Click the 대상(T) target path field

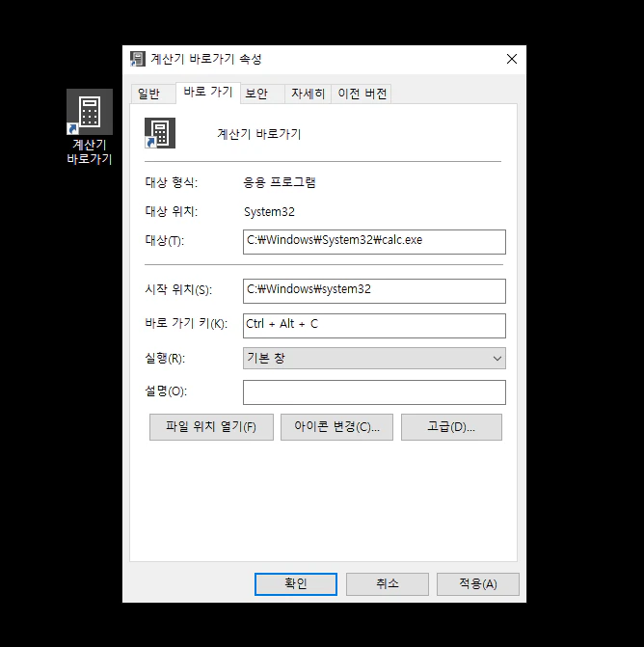[x=374, y=242]
